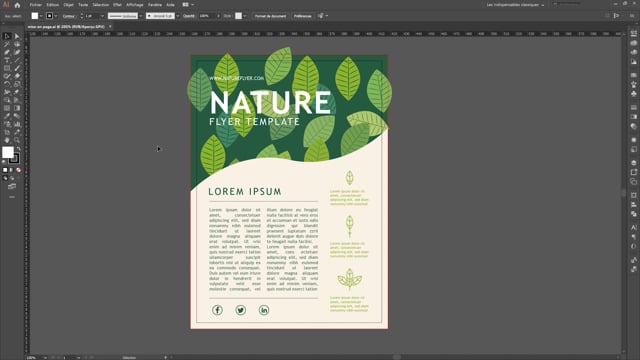Click the Stroke swatch in toolbar
Screen dimensions: 640x360
tap(14, 158)
